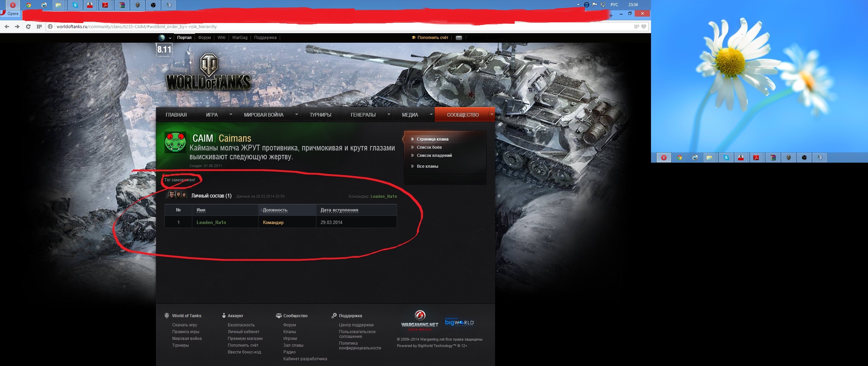Select the Портал tab in top bar
This screenshot has width=868, height=366.
coord(184,38)
